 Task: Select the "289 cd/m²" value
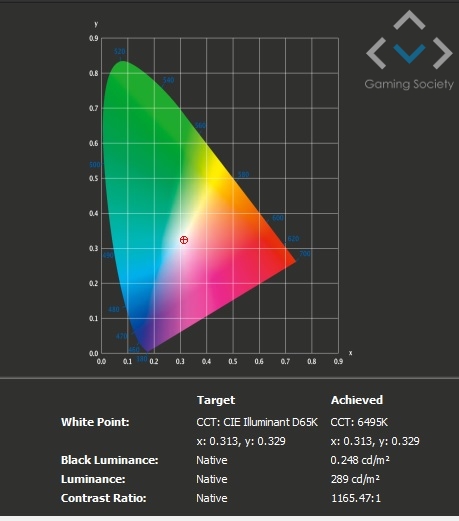(x=355, y=479)
